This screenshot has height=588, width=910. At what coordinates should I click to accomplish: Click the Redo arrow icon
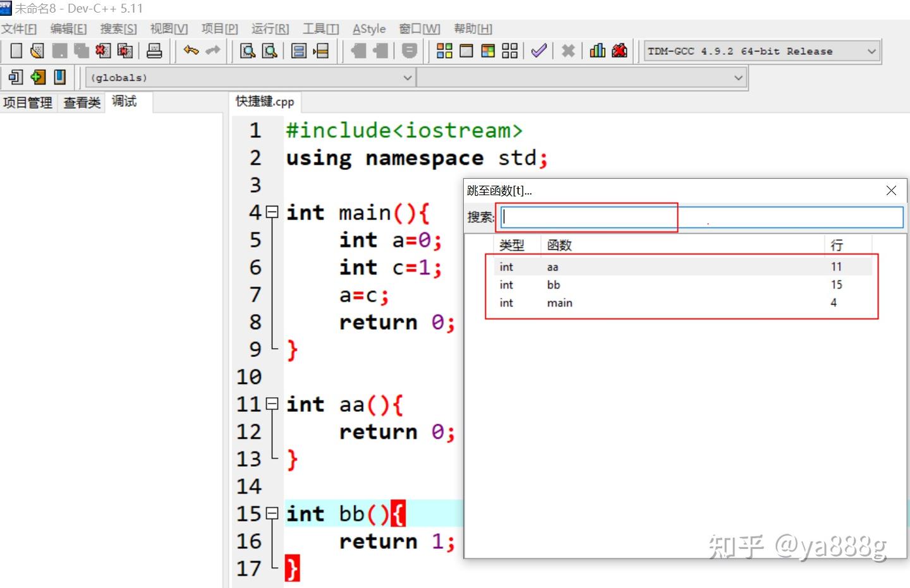(x=213, y=51)
